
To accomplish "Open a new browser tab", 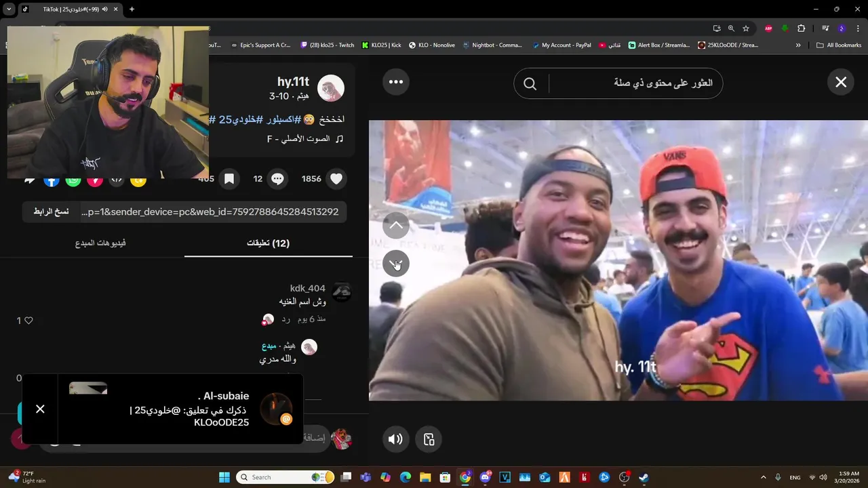I will pyautogui.click(x=132, y=9).
